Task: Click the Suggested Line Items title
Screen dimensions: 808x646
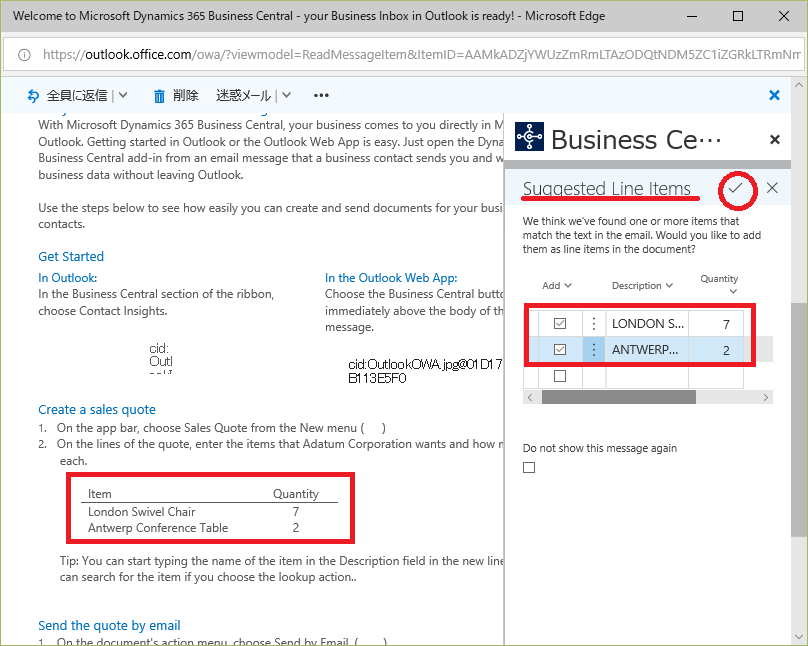Action: point(607,188)
